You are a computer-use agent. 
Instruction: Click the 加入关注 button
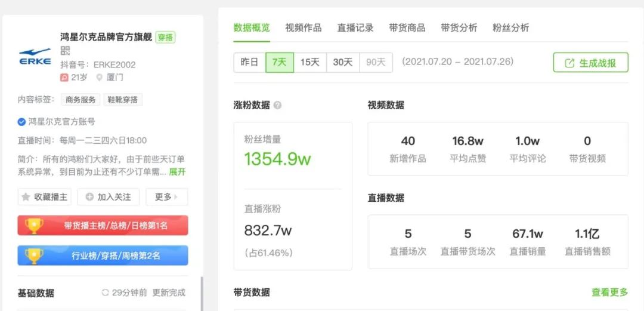(109, 196)
